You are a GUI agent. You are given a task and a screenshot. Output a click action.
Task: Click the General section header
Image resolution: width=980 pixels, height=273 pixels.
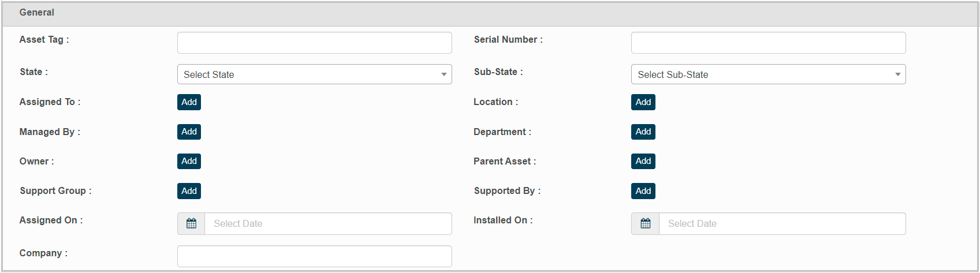point(37,13)
